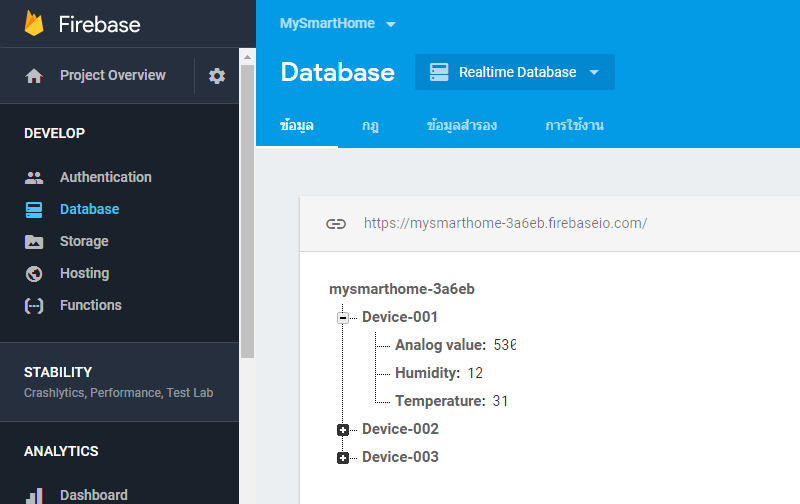The width and height of the screenshot is (800, 504).
Task: Switch to the การใช้งาน tab
Action: click(574, 125)
